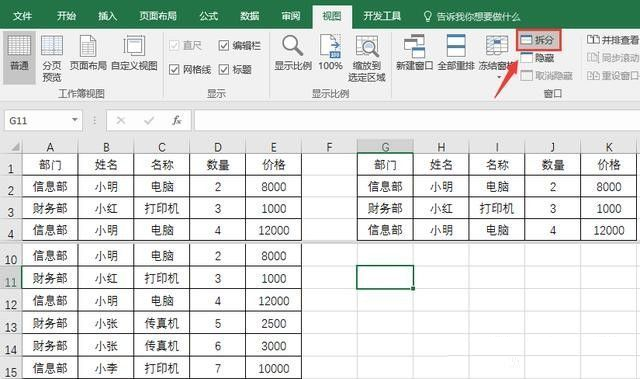The width and height of the screenshot is (640, 379).
Task: Reset Window Position (重设窗口)
Action: 613,75
